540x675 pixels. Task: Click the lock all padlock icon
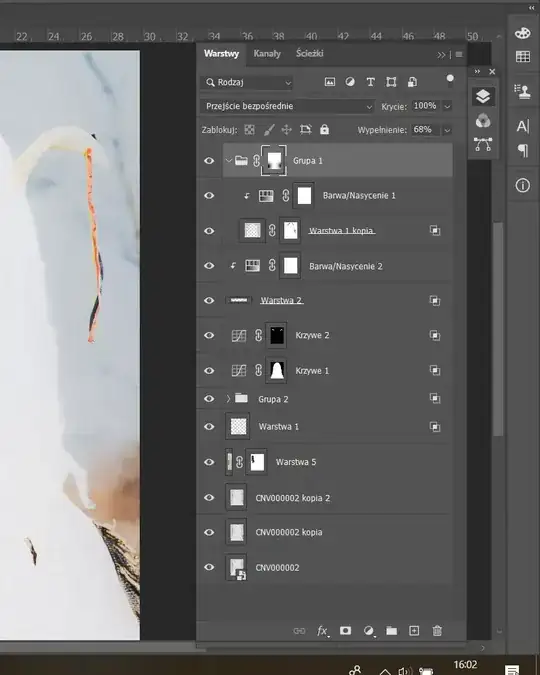click(x=324, y=129)
